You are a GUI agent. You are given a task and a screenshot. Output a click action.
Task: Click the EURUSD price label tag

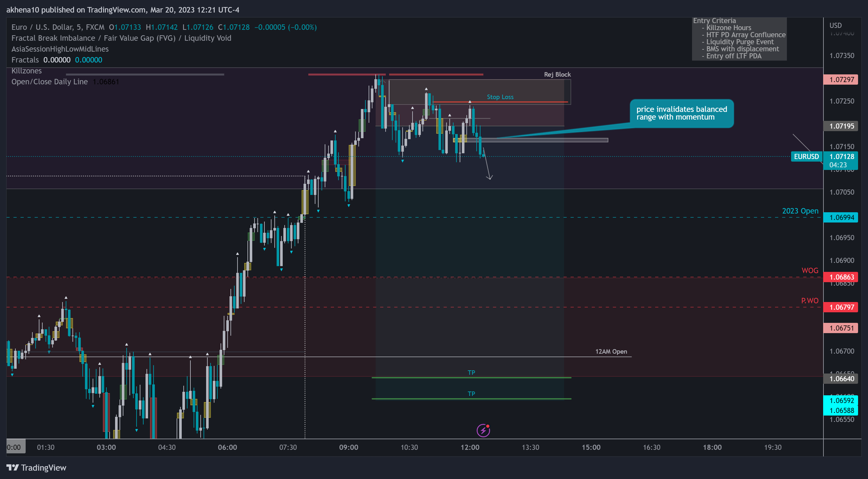806,156
